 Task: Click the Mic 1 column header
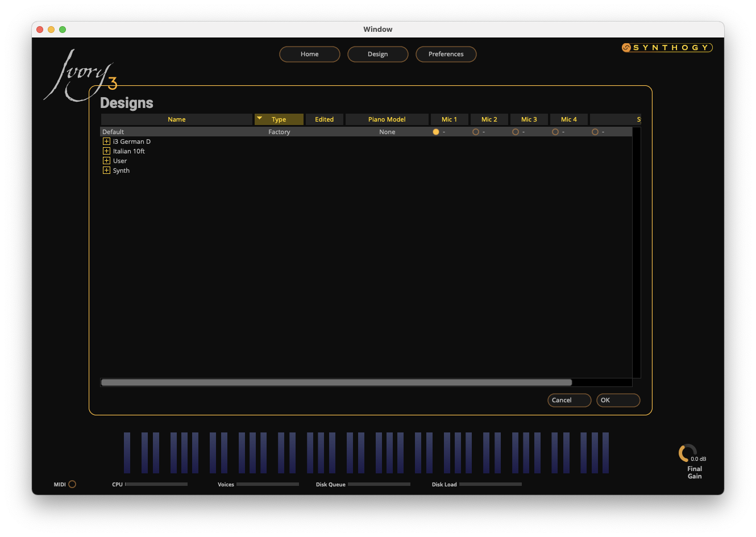coord(450,119)
